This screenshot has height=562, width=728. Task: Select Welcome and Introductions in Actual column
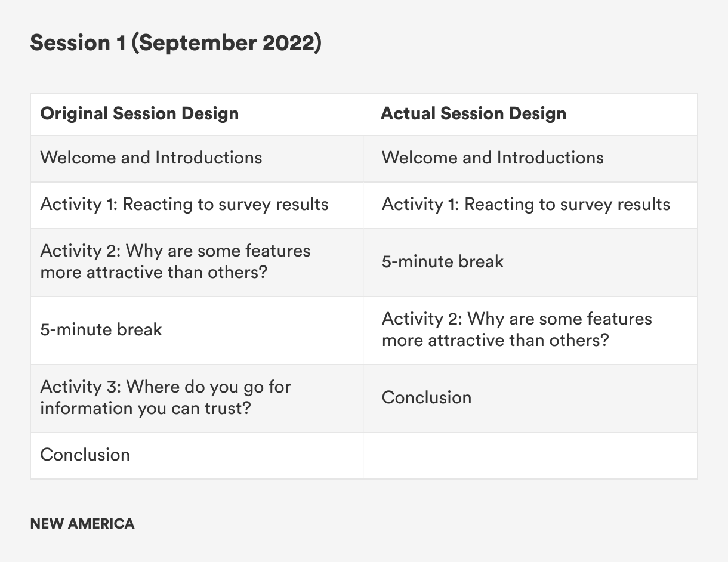[492, 158]
